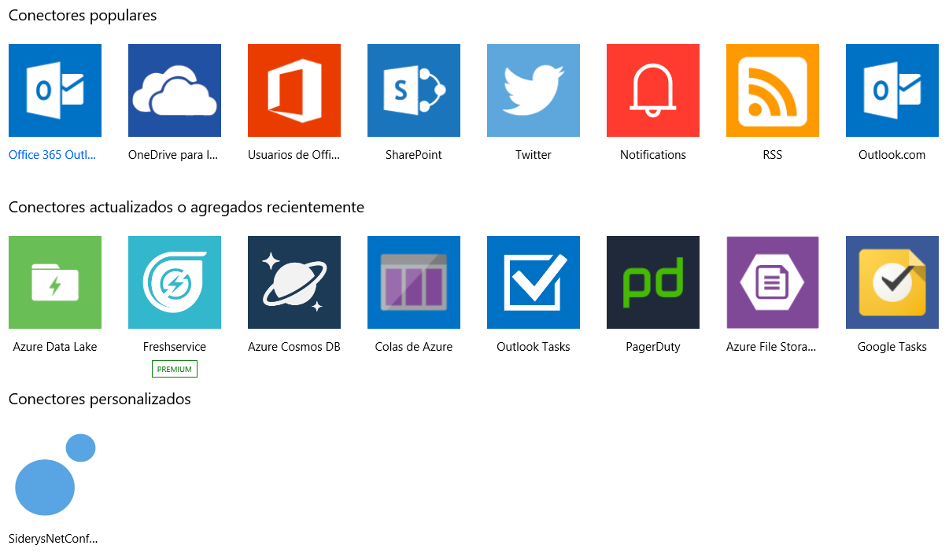Open the SharePoint connector

point(414,90)
